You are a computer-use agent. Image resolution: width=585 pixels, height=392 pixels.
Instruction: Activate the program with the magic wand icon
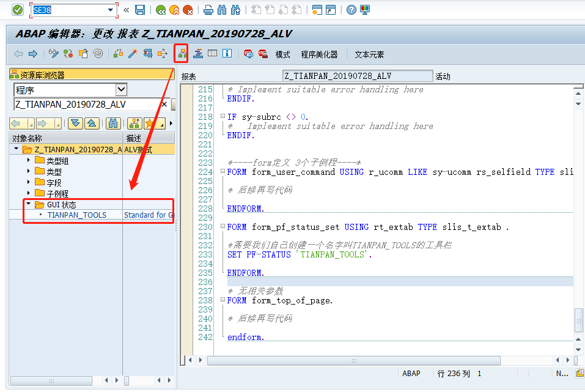click(x=133, y=54)
